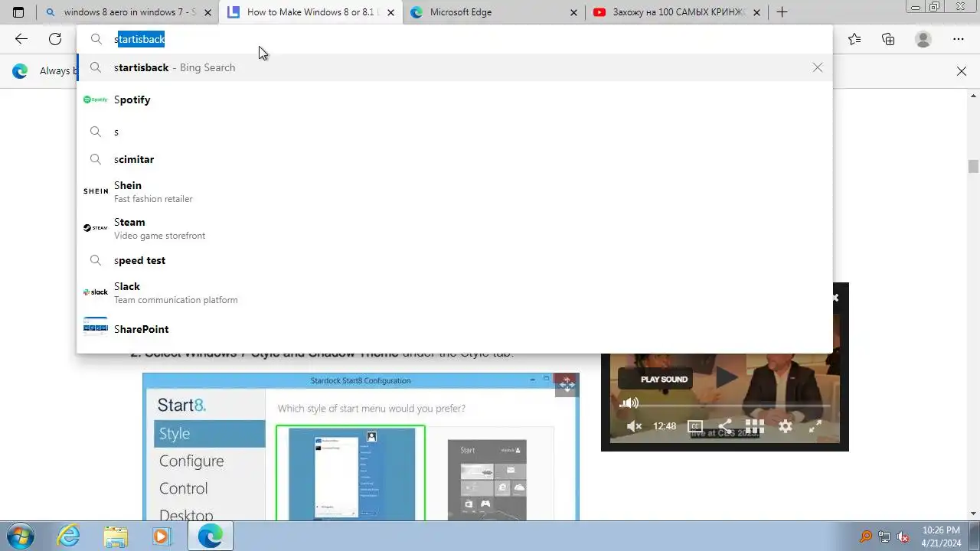Open the Favorites star icon
The width and height of the screenshot is (980, 551).
854,39
